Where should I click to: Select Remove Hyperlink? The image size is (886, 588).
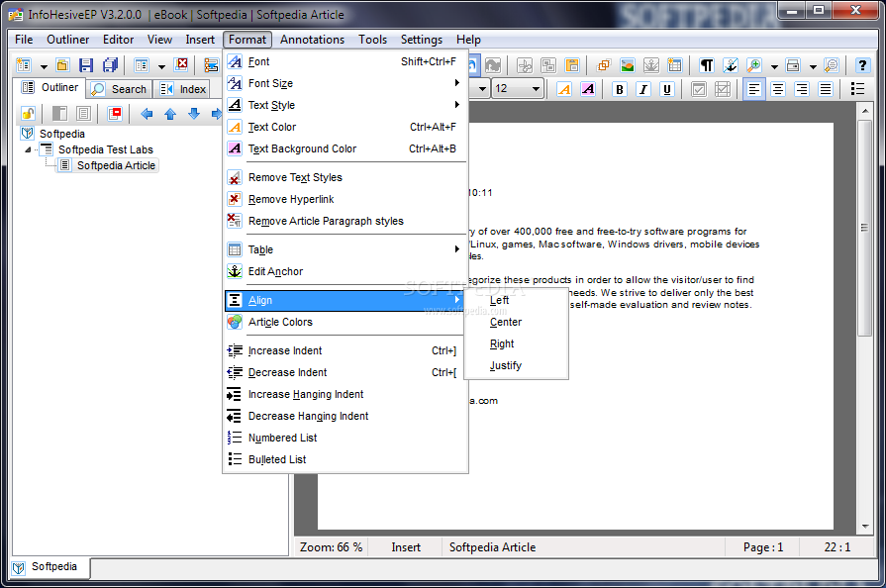point(345,199)
